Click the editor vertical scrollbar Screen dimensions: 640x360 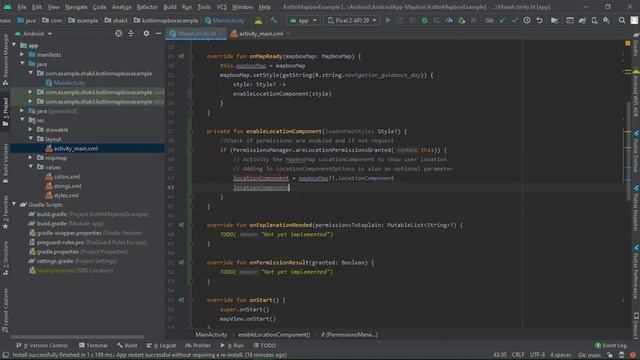pyautogui.click(x=628, y=151)
